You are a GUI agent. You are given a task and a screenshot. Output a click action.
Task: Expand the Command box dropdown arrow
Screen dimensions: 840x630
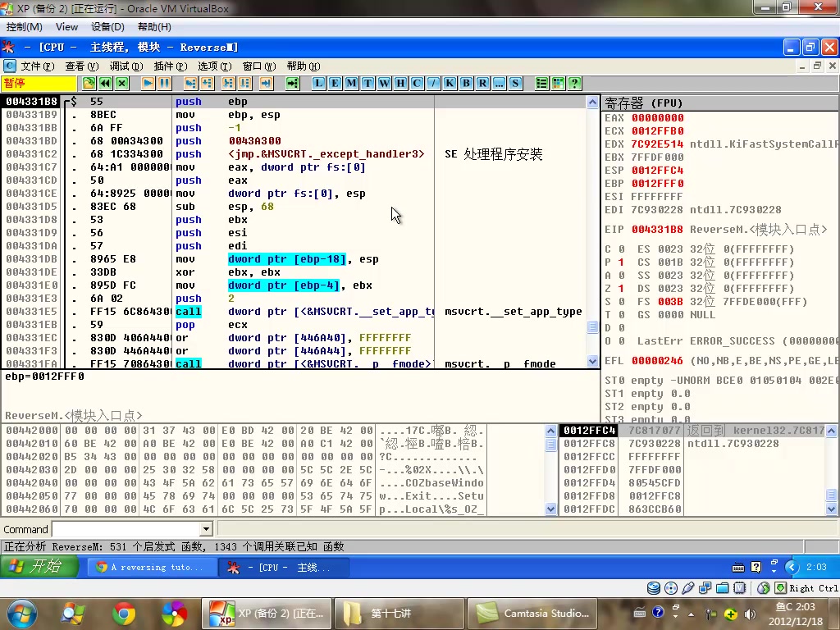[x=207, y=530]
